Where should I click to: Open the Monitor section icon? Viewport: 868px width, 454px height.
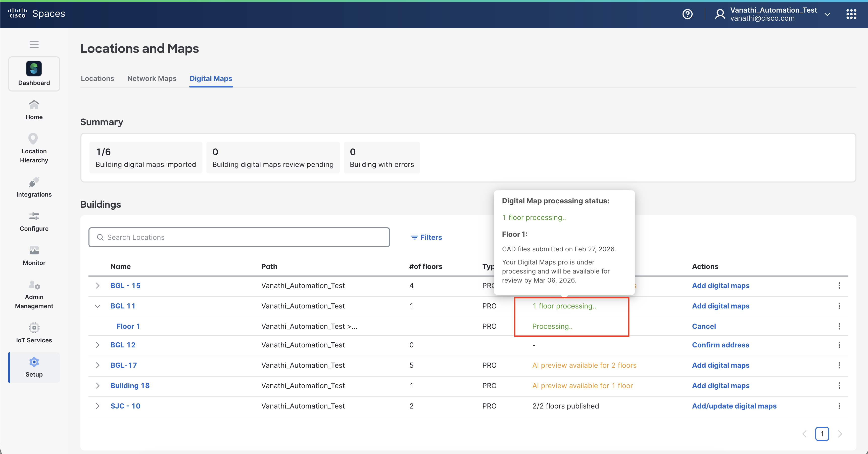click(x=34, y=251)
